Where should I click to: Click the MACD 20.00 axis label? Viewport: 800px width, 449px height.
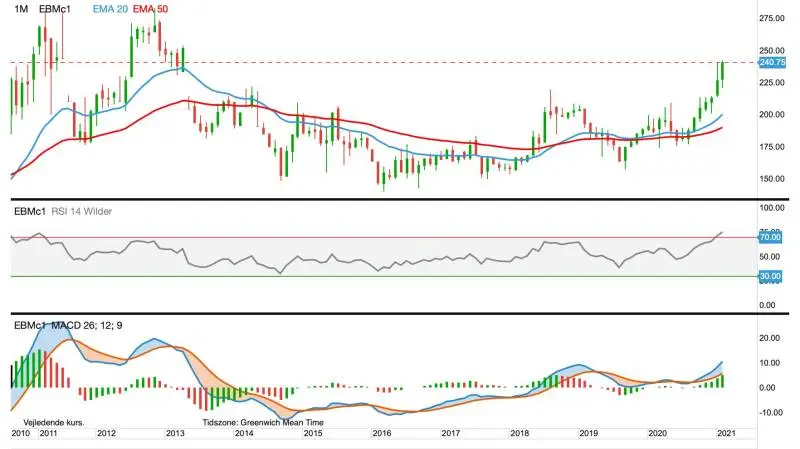point(769,338)
